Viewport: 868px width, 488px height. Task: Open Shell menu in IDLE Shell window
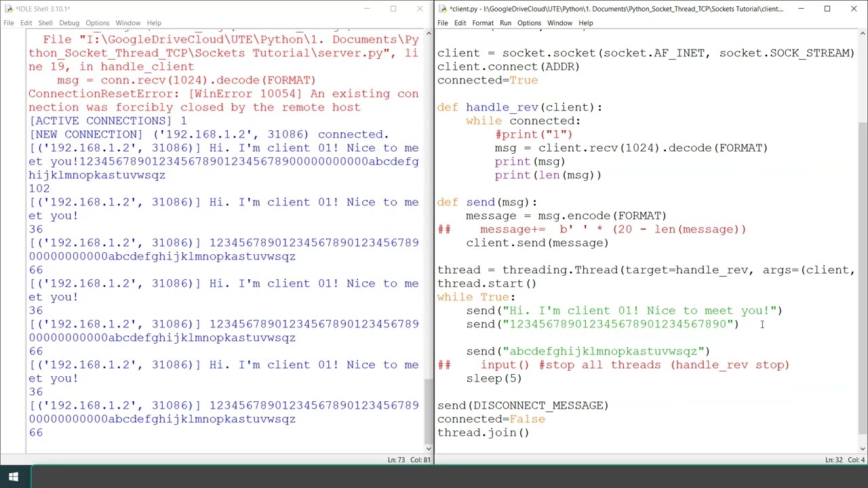[45, 23]
